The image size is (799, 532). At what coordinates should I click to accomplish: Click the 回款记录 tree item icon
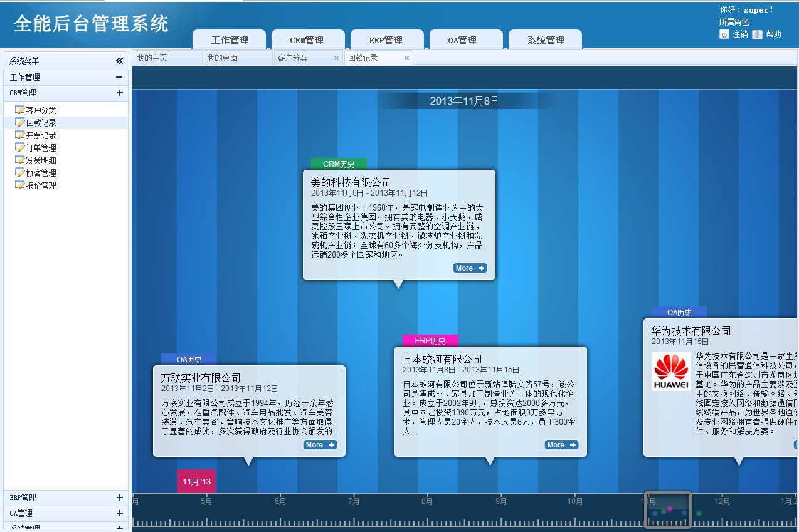pos(19,123)
